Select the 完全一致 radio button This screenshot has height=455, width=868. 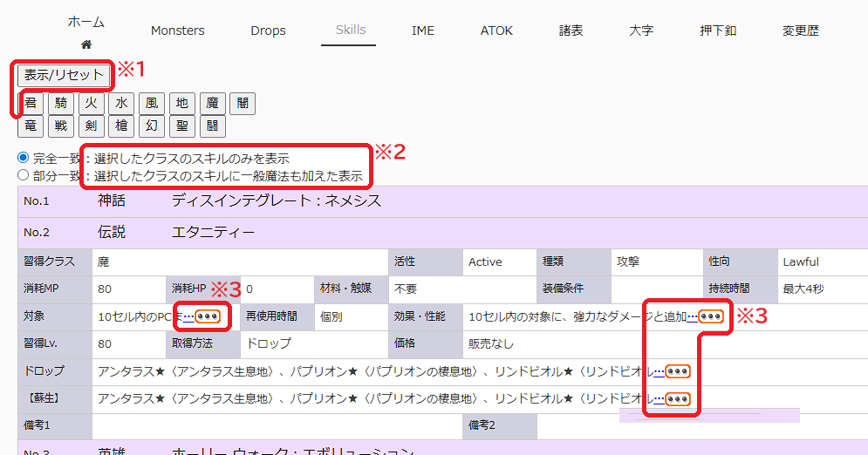(x=24, y=158)
